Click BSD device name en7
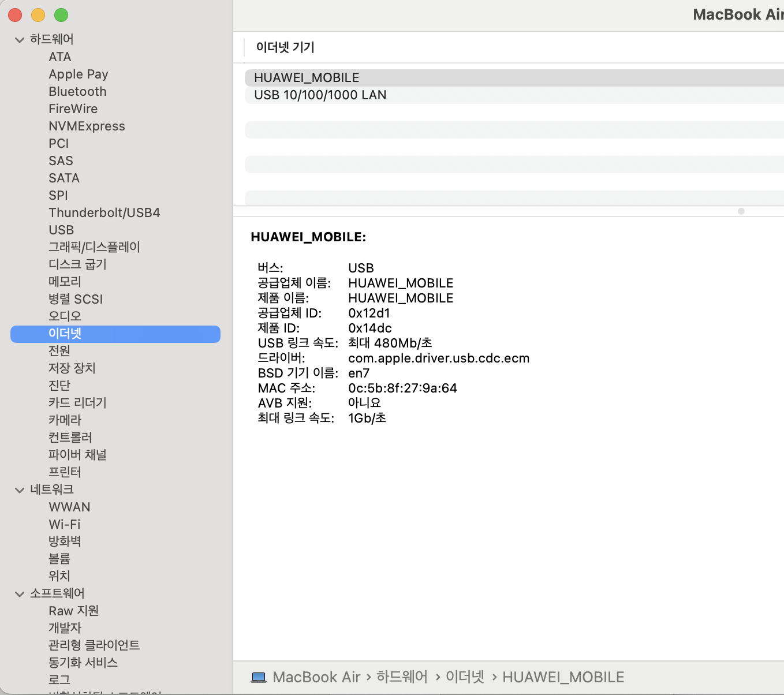This screenshot has height=695, width=784. coord(359,373)
